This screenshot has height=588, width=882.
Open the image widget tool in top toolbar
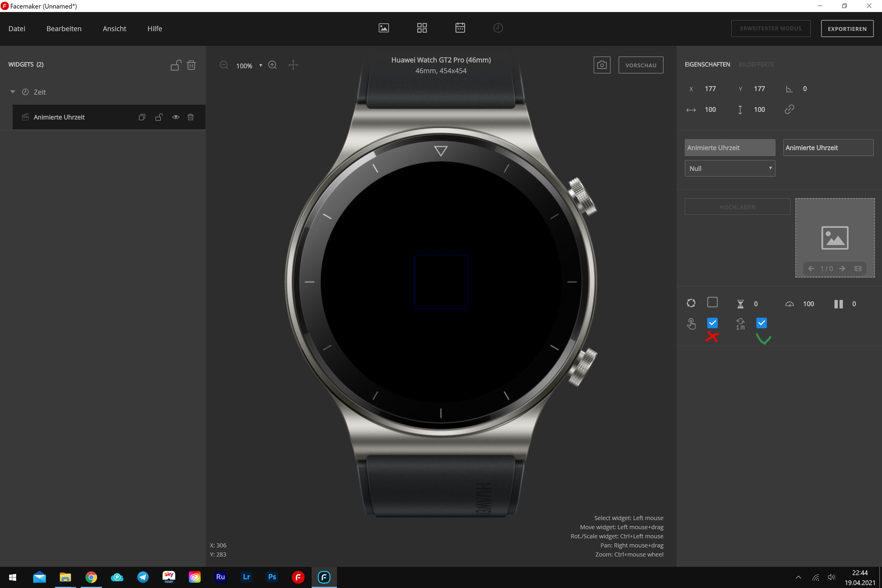pyautogui.click(x=384, y=28)
